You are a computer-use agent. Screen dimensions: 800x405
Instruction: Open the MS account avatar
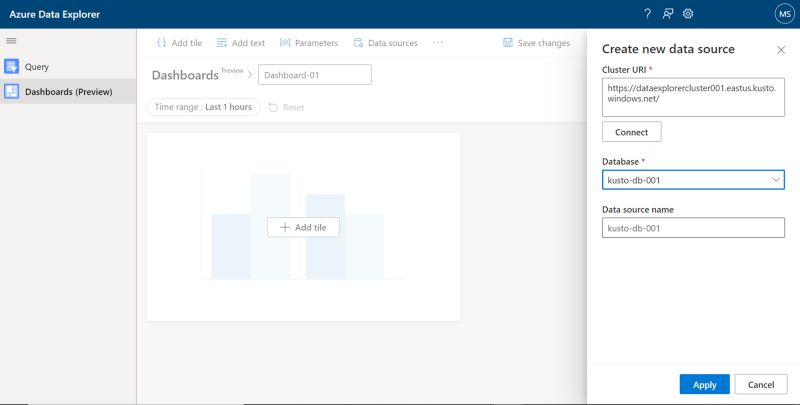click(784, 14)
